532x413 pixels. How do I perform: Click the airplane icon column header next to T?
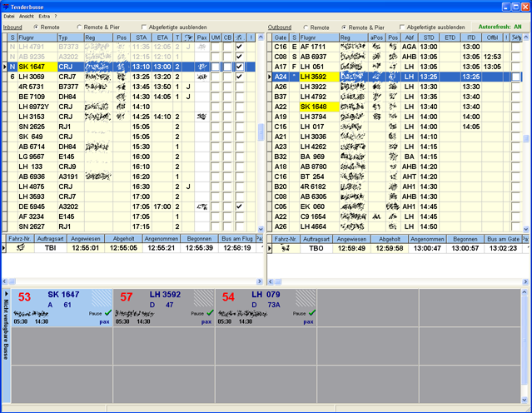click(188, 37)
